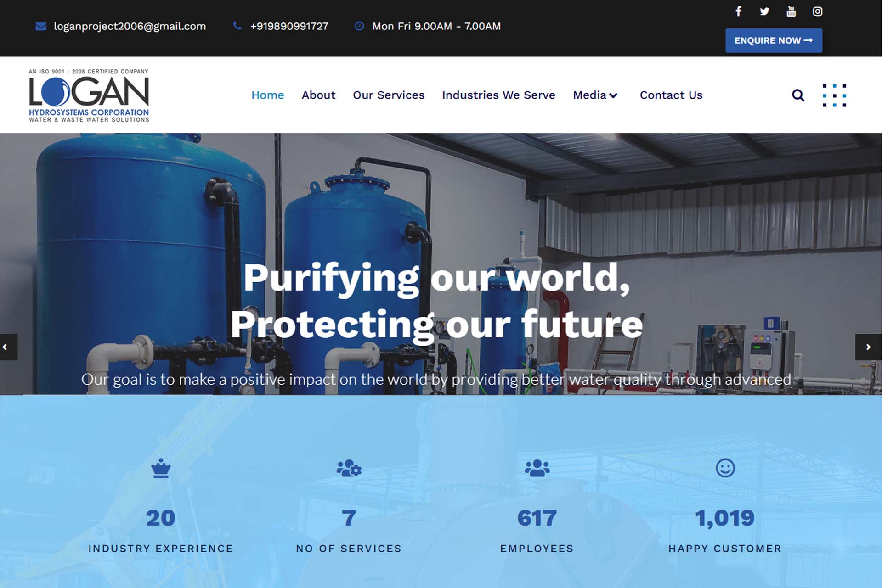The width and height of the screenshot is (882, 588).
Task: Go to next hero slide arrow
Action: 868,347
